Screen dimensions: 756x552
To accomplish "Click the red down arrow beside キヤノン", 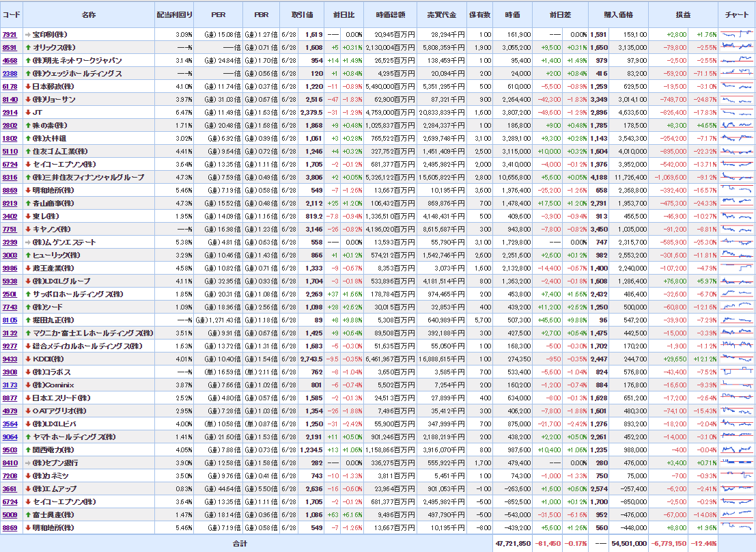I will 28,229.
